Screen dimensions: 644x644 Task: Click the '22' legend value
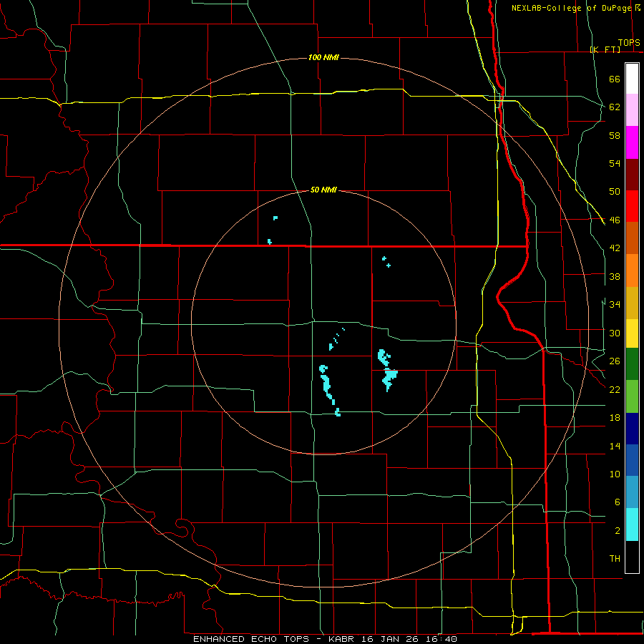coord(615,389)
